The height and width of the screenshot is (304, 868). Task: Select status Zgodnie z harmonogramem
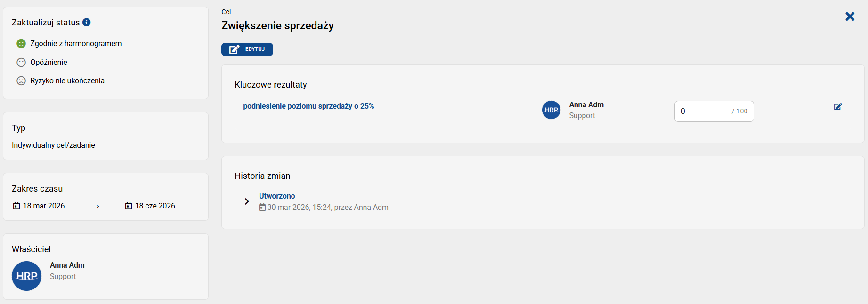point(76,44)
